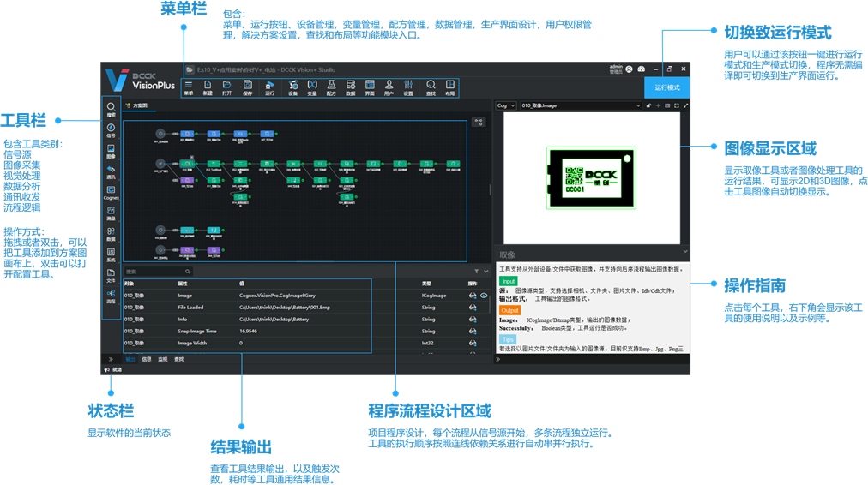Collapse the 取像 guide panel chevron
Image resolution: width=868 pixels, height=485 pixels.
[684, 252]
